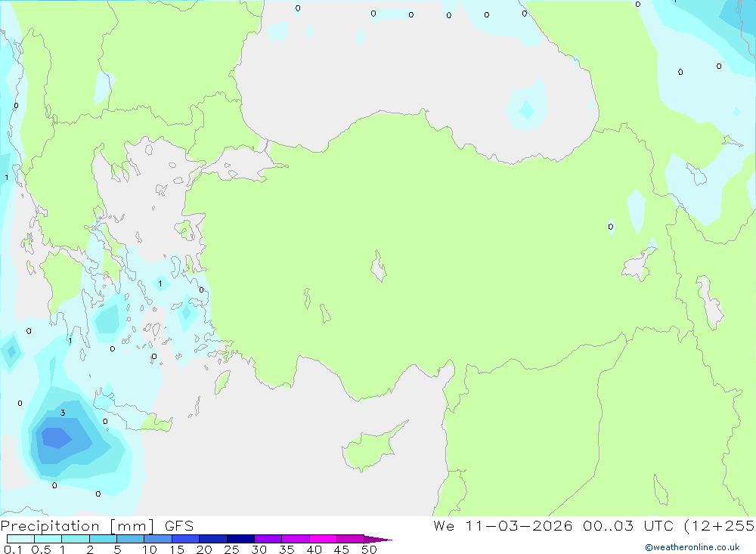The width and height of the screenshot is (756, 554).
Task: Choose the 40–45 mm magenta legend swatch
Action: point(323,539)
